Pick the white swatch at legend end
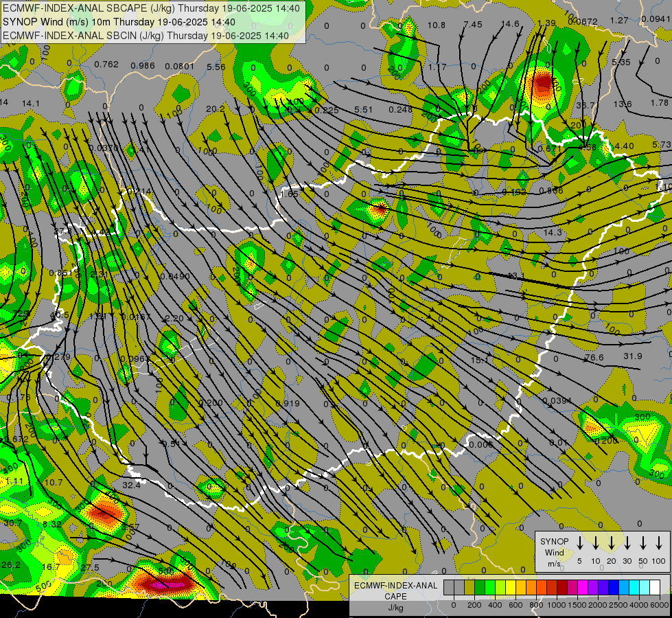Image resolution: width=672 pixels, height=618 pixels. 655,588
